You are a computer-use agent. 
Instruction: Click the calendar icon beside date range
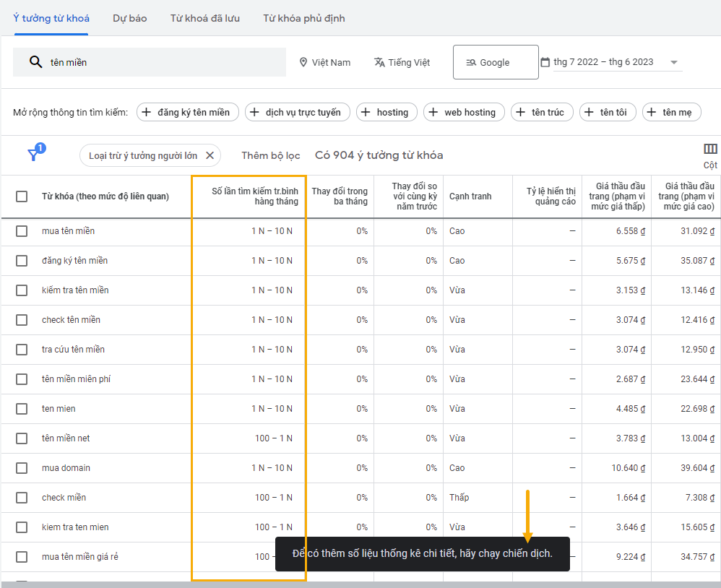545,62
